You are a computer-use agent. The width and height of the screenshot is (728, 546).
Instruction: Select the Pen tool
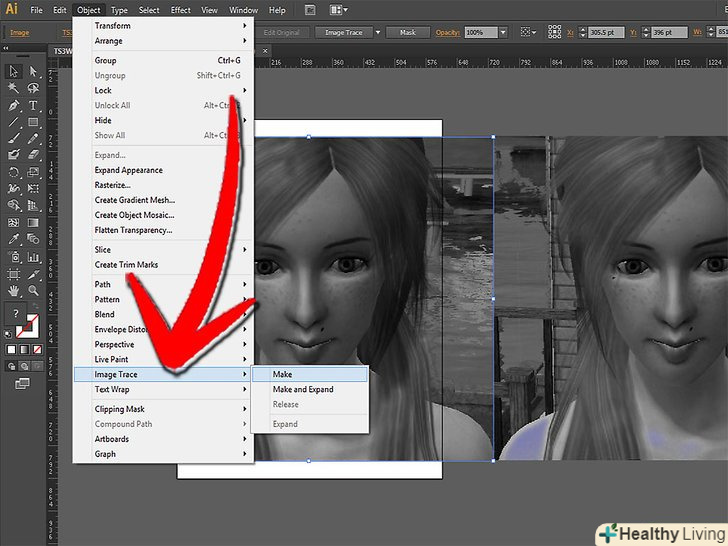(x=14, y=105)
